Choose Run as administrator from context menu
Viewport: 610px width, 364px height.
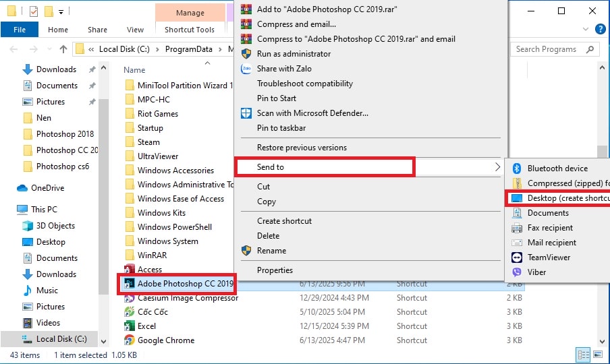pyautogui.click(x=294, y=54)
